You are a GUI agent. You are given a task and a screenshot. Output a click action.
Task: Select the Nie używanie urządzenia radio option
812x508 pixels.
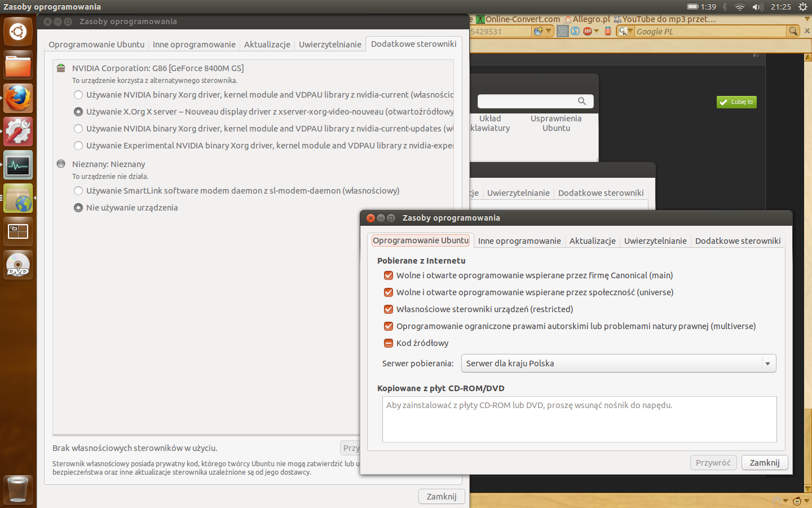pyautogui.click(x=78, y=208)
